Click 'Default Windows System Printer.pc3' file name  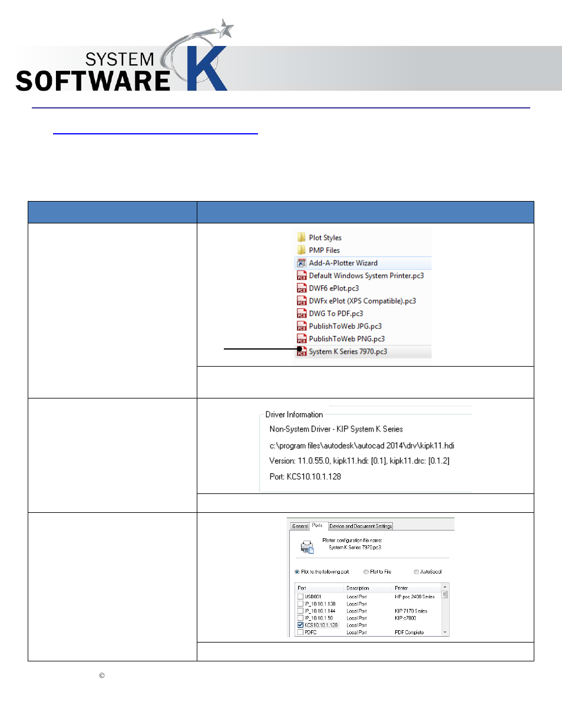(x=366, y=275)
